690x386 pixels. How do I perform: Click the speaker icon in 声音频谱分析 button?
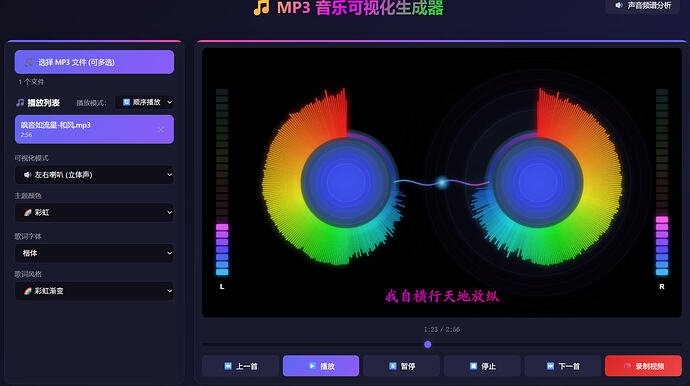(x=619, y=5)
